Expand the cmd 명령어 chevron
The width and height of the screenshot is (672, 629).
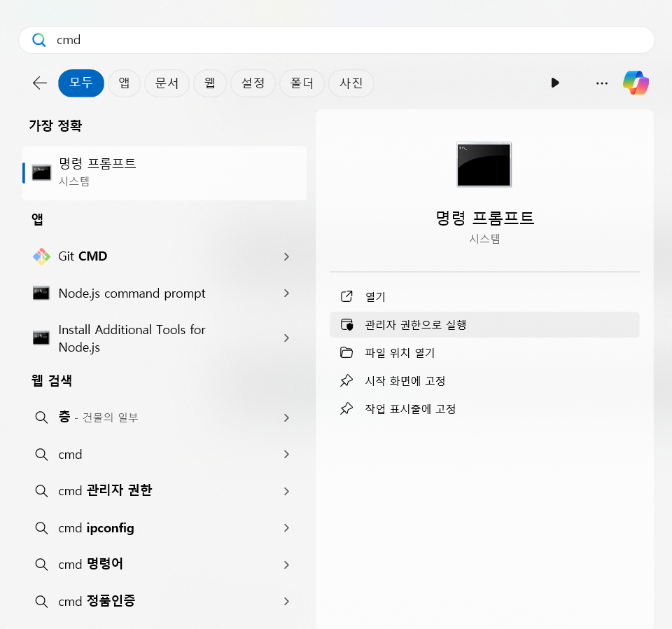(287, 565)
